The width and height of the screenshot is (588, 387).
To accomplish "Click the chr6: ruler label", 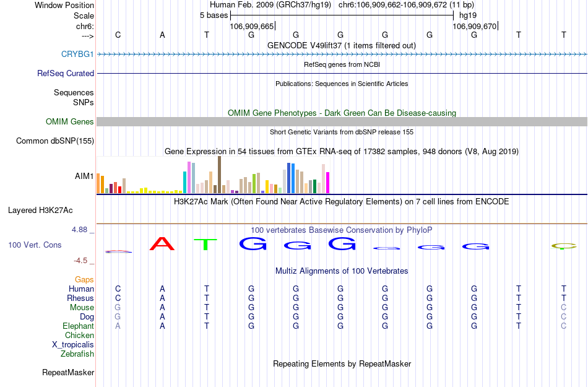I will (x=85, y=26).
